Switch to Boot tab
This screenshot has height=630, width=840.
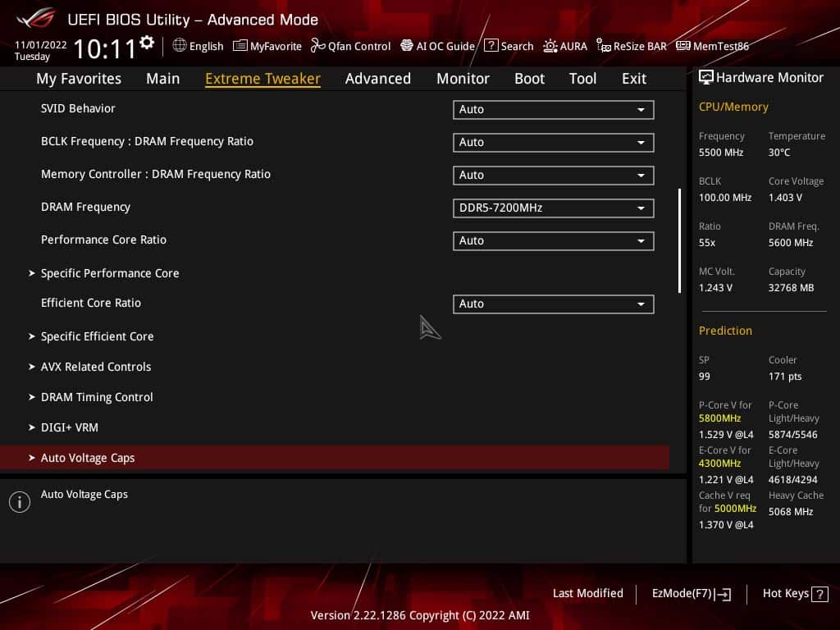point(529,79)
